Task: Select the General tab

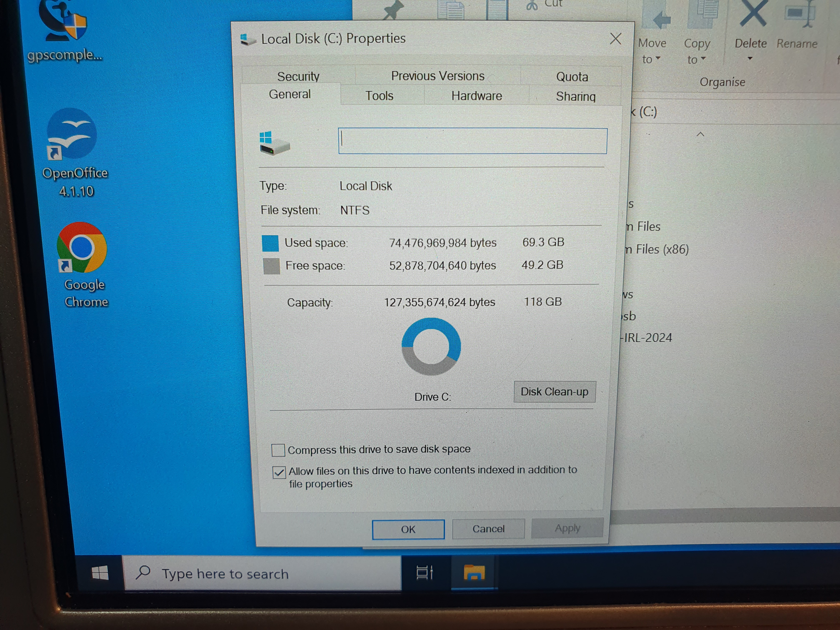Action: point(290,94)
